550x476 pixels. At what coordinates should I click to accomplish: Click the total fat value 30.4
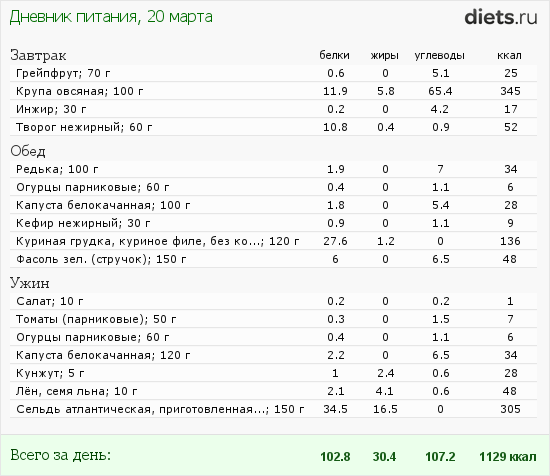coord(384,457)
